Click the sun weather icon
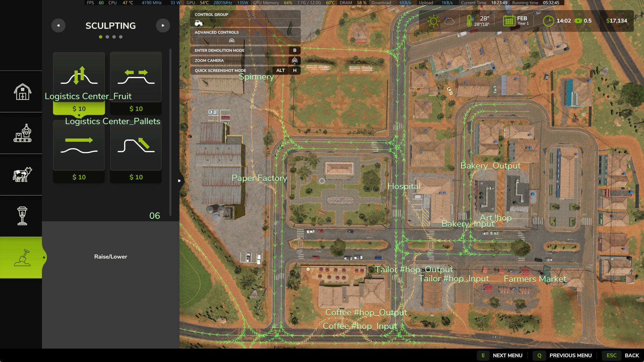This screenshot has width=644, height=362. 433,21
